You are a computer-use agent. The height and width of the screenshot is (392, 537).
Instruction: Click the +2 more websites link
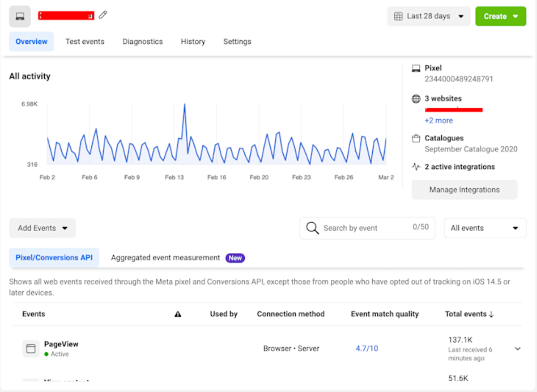(x=439, y=120)
